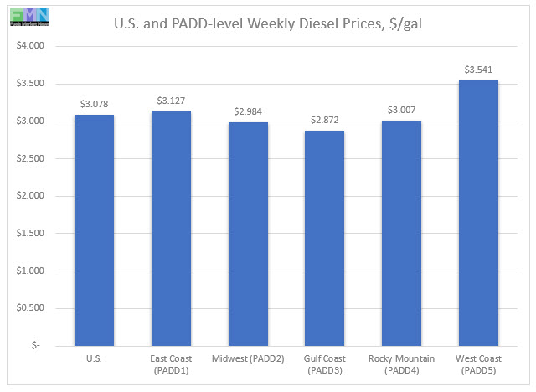The image size is (536, 392).
Task: Select the Gulf Coast (PADD3) axis label
Action: pos(324,364)
